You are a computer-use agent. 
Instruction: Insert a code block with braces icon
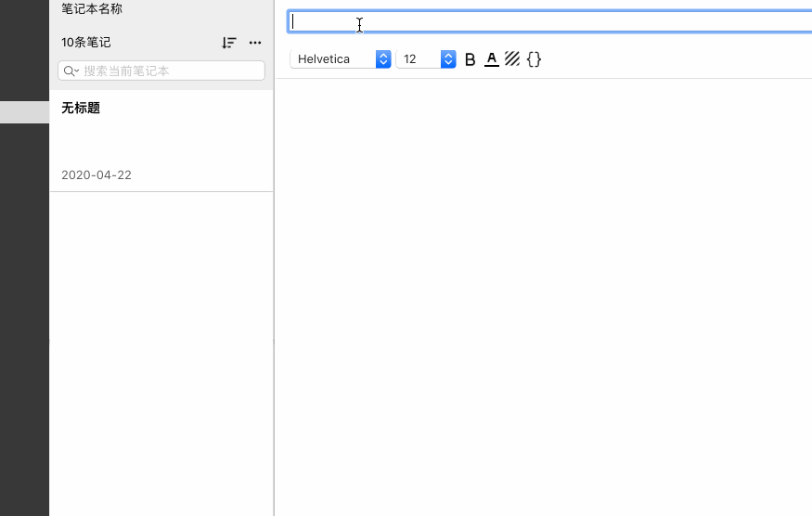[534, 59]
